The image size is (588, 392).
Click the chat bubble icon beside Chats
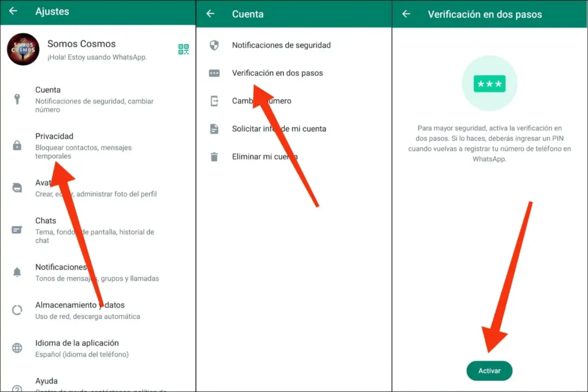pos(17,230)
